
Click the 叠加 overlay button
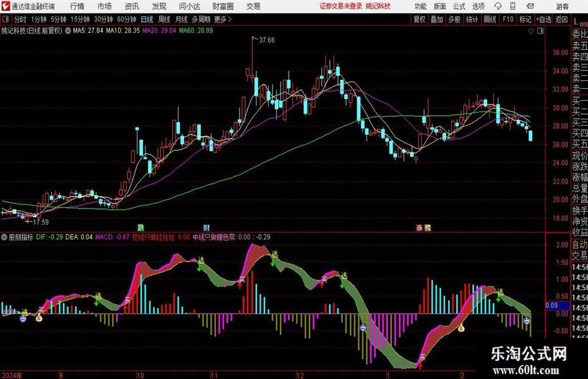coord(437,19)
